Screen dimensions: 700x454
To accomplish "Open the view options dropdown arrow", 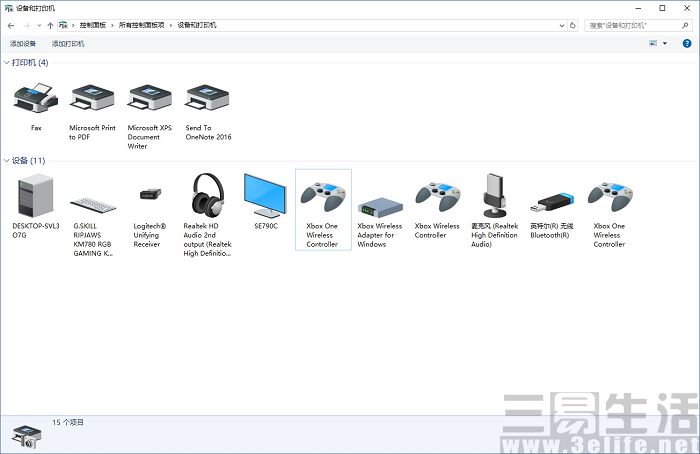I will pyautogui.click(x=665, y=43).
